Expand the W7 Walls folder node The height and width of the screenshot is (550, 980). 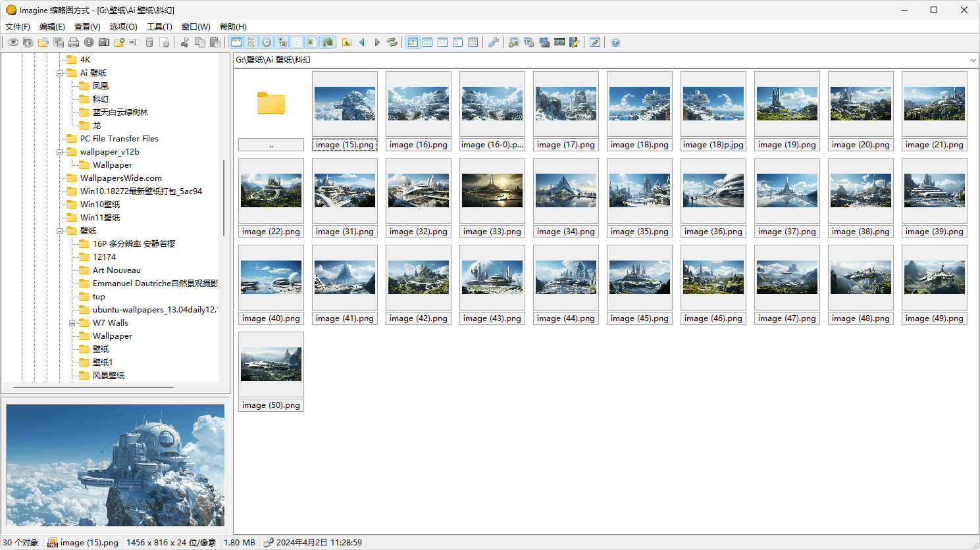[72, 323]
